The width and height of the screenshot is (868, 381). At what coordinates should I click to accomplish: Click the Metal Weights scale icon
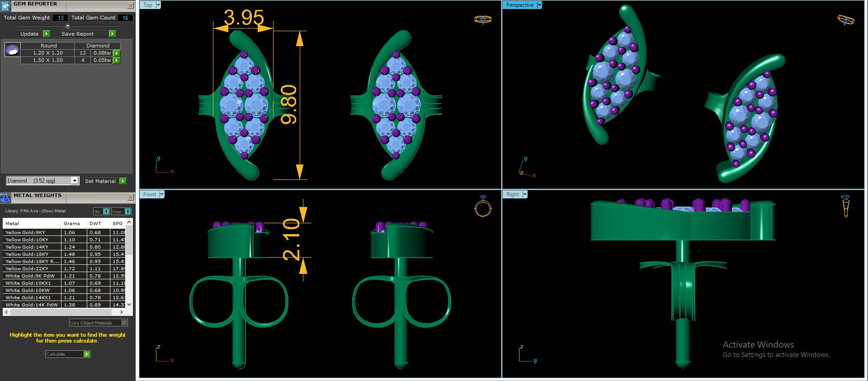click(5, 198)
